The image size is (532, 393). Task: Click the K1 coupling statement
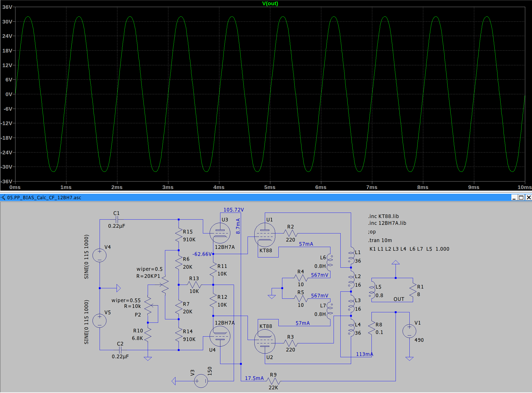(409, 249)
